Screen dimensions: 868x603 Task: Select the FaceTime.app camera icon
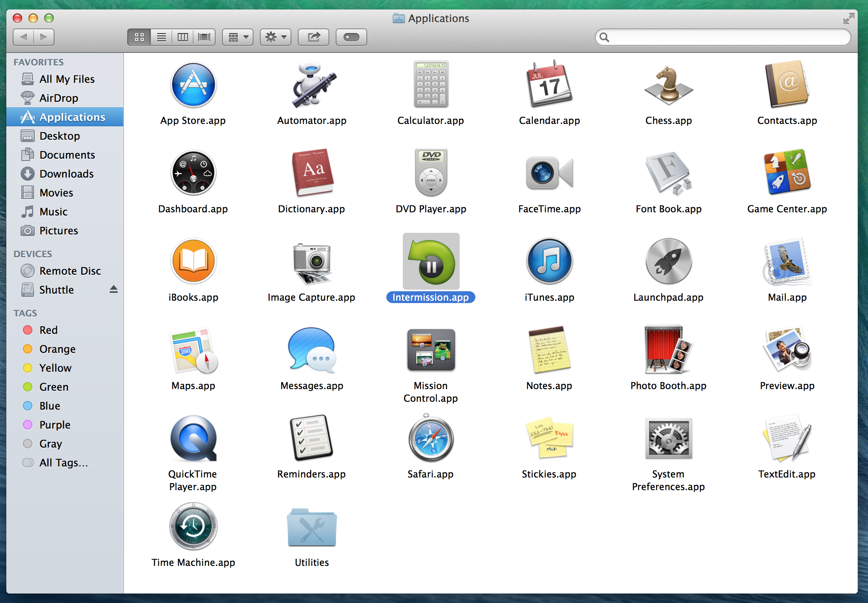pos(550,173)
